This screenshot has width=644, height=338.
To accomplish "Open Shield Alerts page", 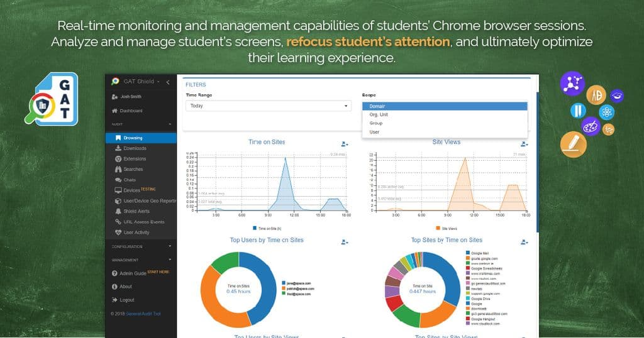I will tap(136, 211).
